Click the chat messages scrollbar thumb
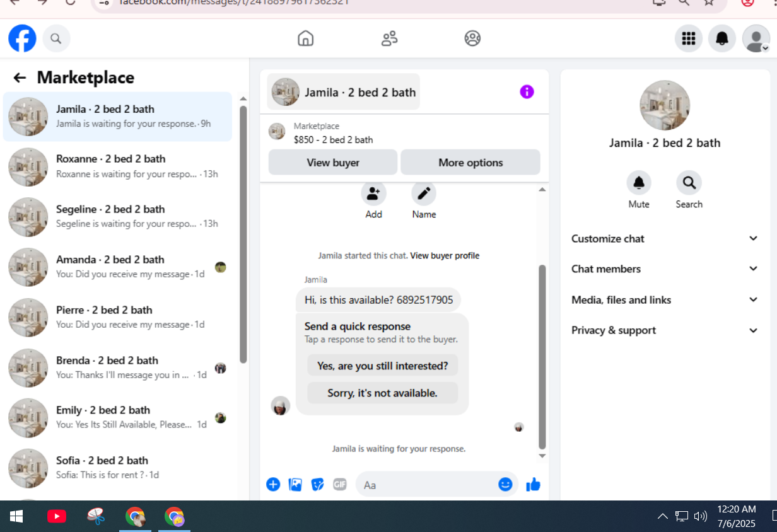Image resolution: width=777 pixels, height=532 pixels. (x=542, y=357)
